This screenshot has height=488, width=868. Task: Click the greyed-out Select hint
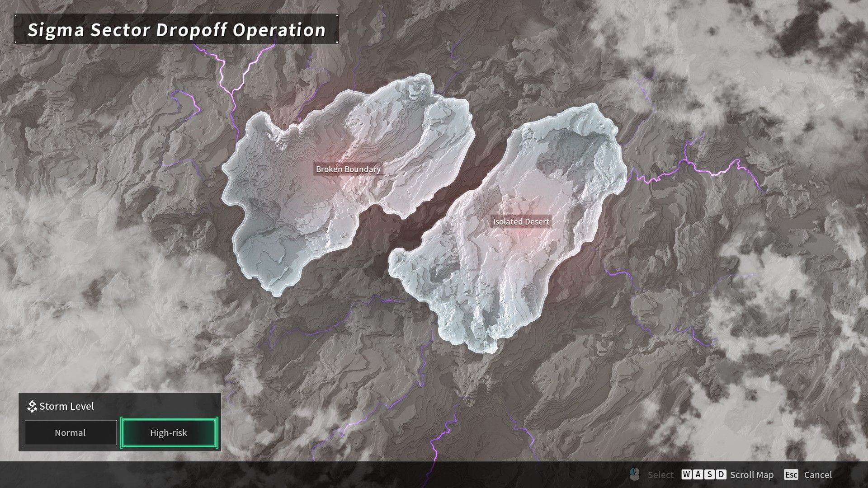[x=660, y=475]
